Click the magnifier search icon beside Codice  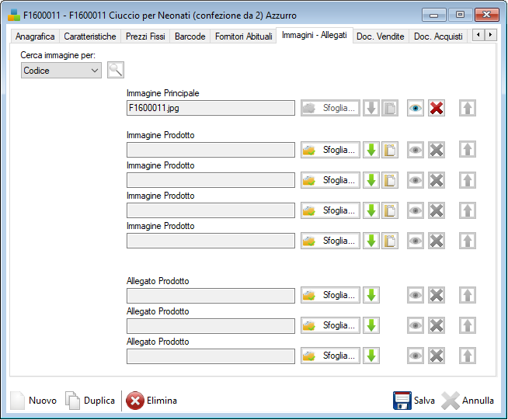[x=116, y=71]
